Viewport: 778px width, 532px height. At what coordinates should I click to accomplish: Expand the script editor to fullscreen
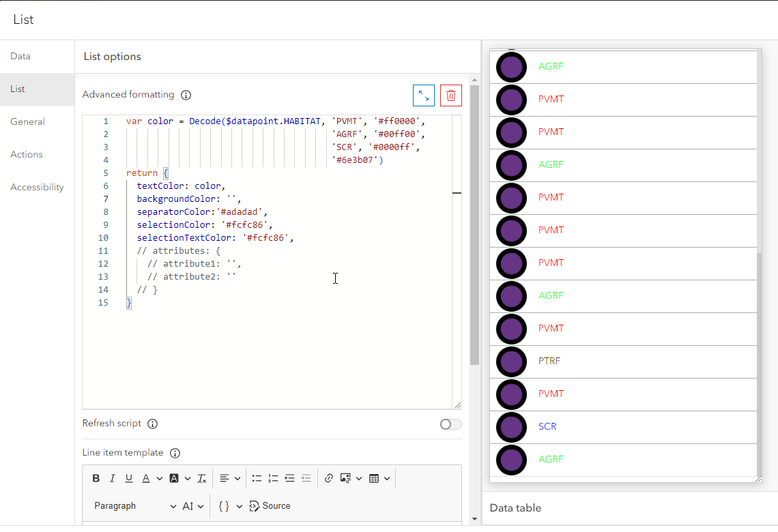click(424, 95)
